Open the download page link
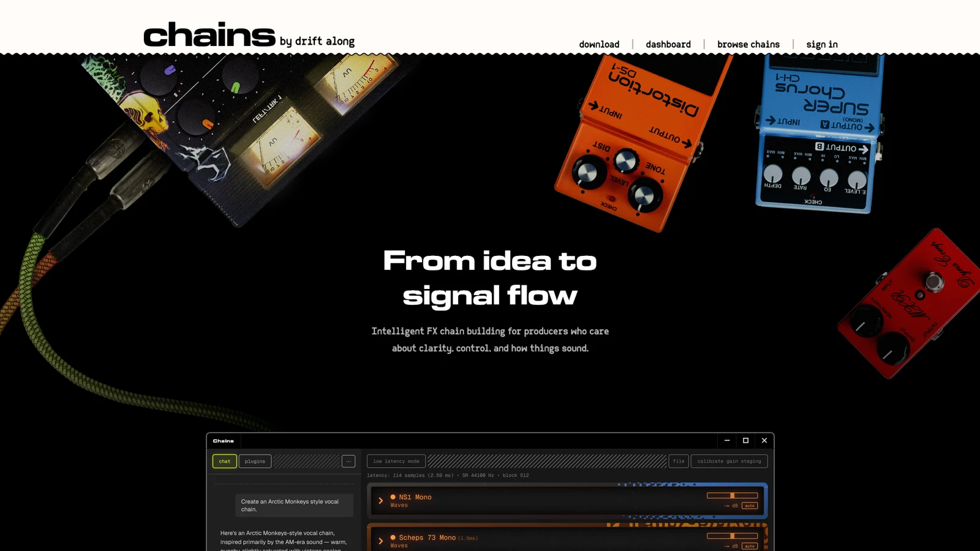Image resolution: width=980 pixels, height=551 pixels. coord(599,44)
